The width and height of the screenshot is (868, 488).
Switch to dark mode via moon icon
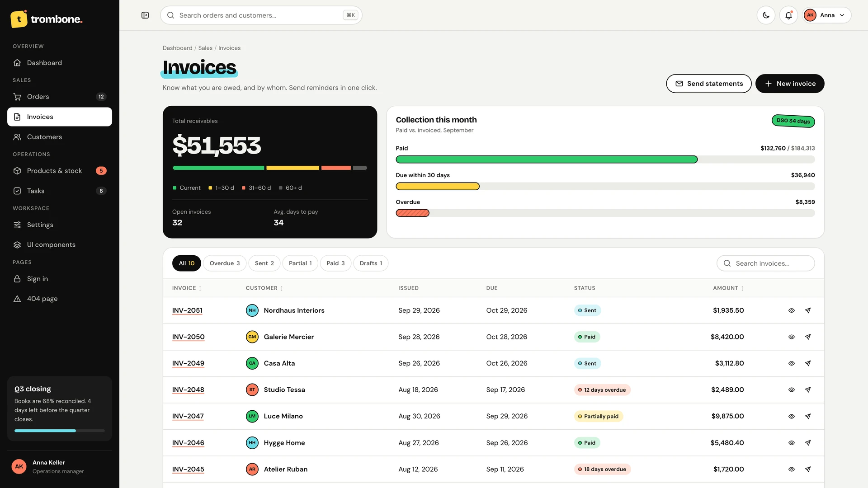(x=766, y=15)
